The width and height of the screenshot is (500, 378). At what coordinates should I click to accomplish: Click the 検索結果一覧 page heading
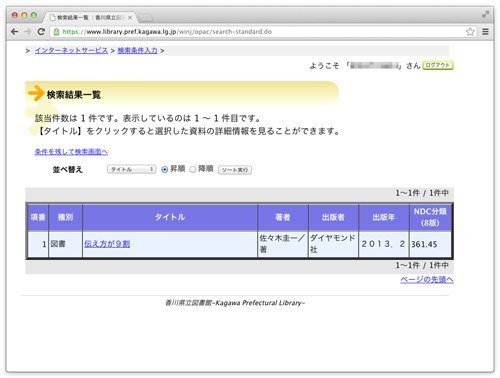coord(74,95)
